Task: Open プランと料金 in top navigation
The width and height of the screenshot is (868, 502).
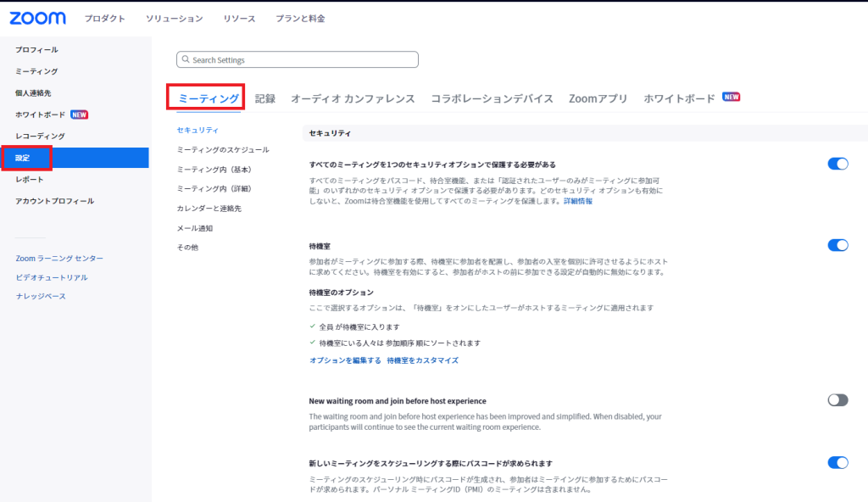Action: [300, 19]
